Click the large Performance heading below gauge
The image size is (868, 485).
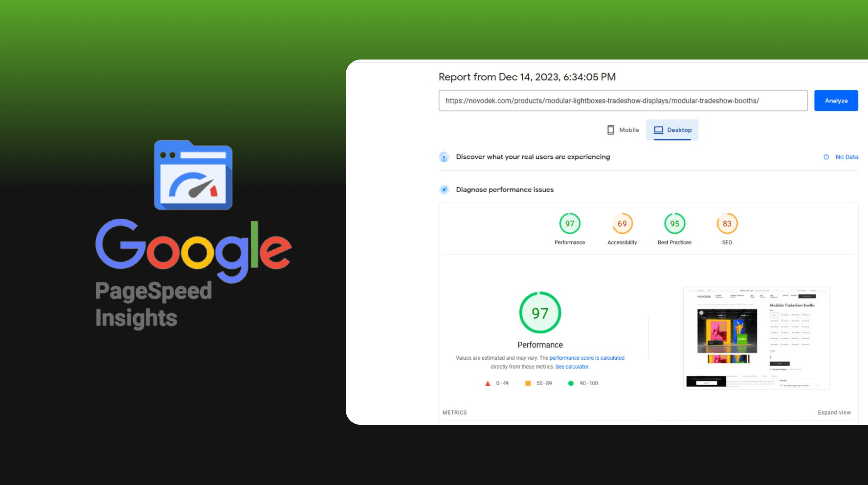coord(540,345)
